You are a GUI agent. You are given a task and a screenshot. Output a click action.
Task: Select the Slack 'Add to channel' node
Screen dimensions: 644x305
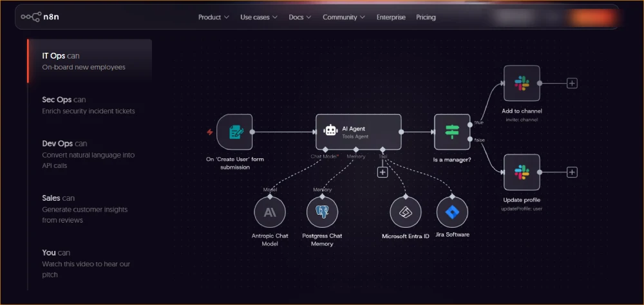pos(522,83)
